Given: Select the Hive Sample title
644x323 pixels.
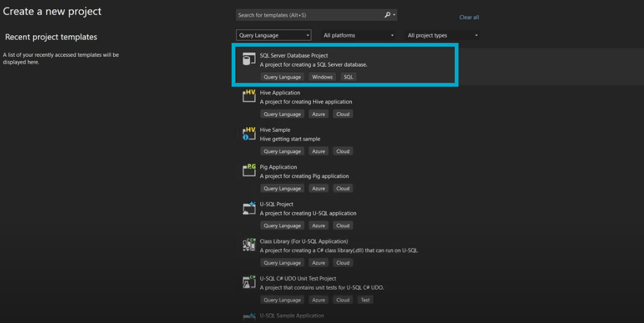Looking at the screenshot, I should coord(275,130).
